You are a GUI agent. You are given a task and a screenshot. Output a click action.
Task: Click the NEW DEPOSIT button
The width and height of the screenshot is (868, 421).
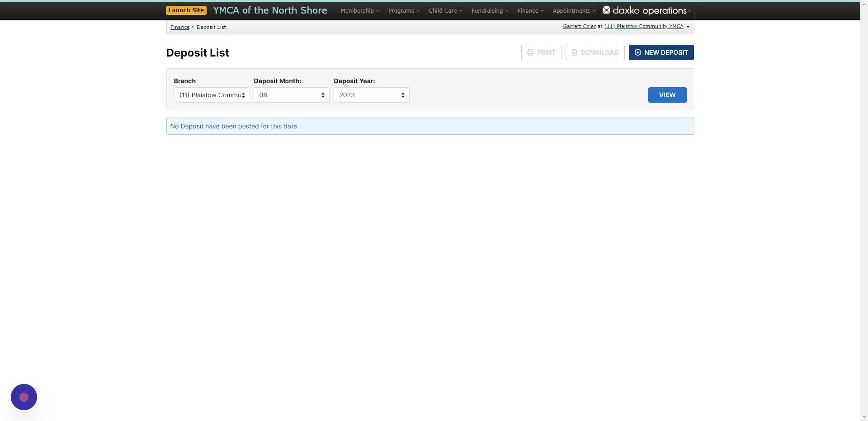pyautogui.click(x=661, y=52)
